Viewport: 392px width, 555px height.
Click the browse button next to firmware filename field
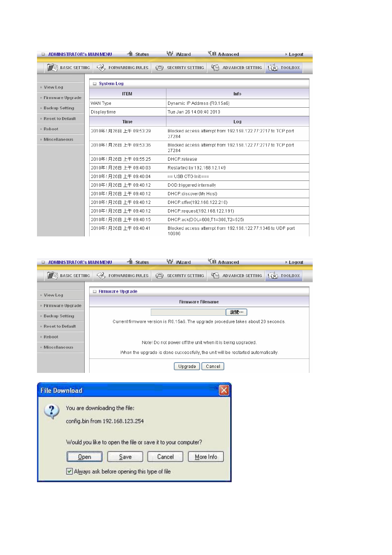[236, 312]
